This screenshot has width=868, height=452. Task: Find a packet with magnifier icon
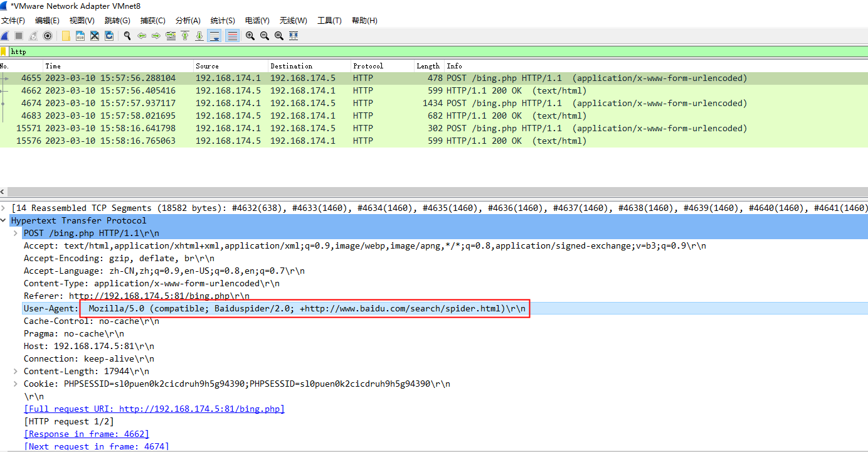pyautogui.click(x=127, y=36)
